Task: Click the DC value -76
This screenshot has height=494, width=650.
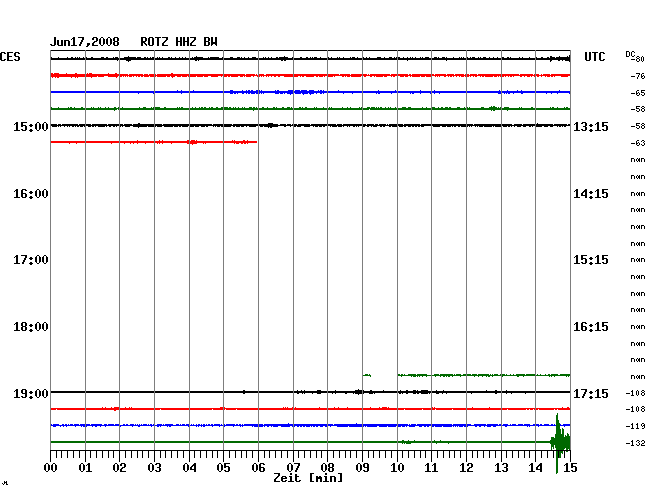Action: point(638,76)
